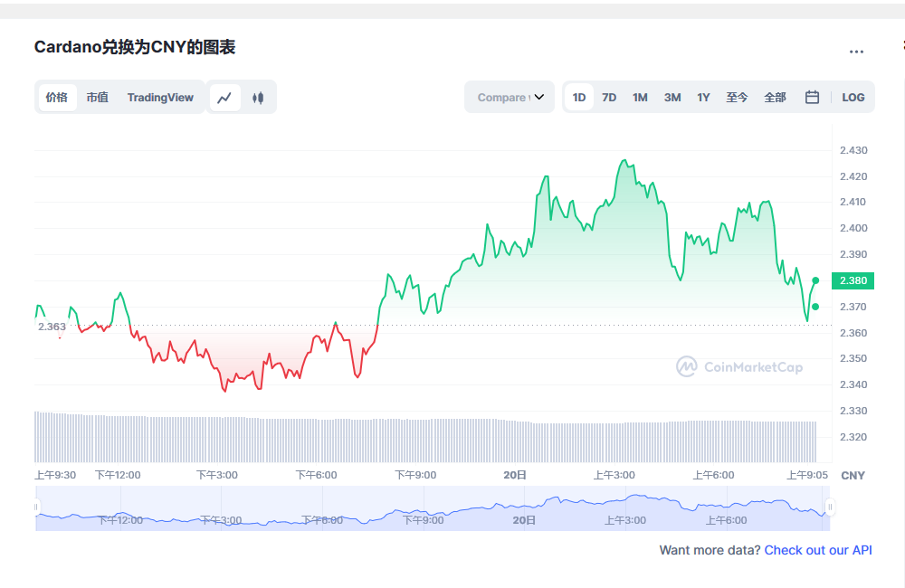Image resolution: width=905 pixels, height=588 pixels.
Task: Select the 1M time range
Action: (x=640, y=98)
